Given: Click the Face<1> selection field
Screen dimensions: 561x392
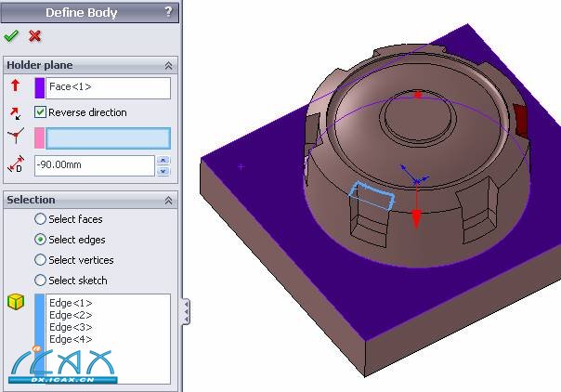Looking at the screenshot, I should 108,88.
